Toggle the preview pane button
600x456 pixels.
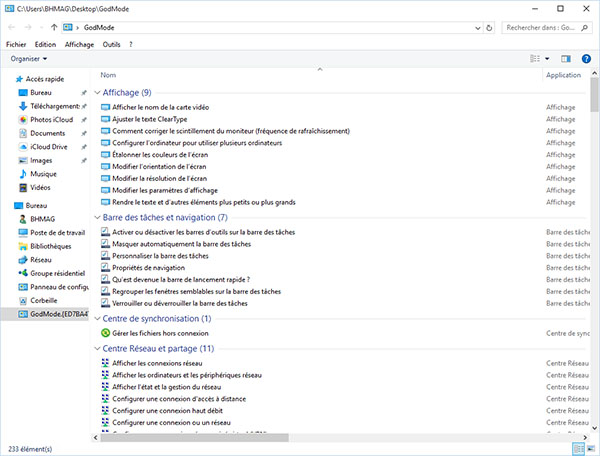[566, 59]
